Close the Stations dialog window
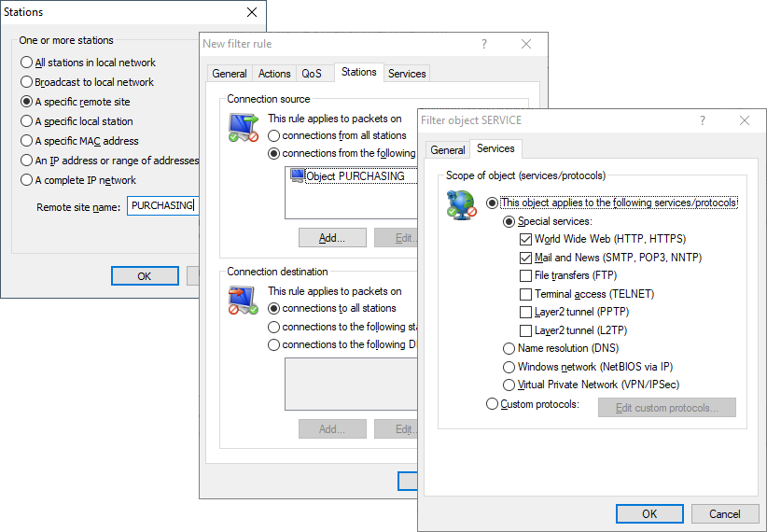 pyautogui.click(x=251, y=12)
